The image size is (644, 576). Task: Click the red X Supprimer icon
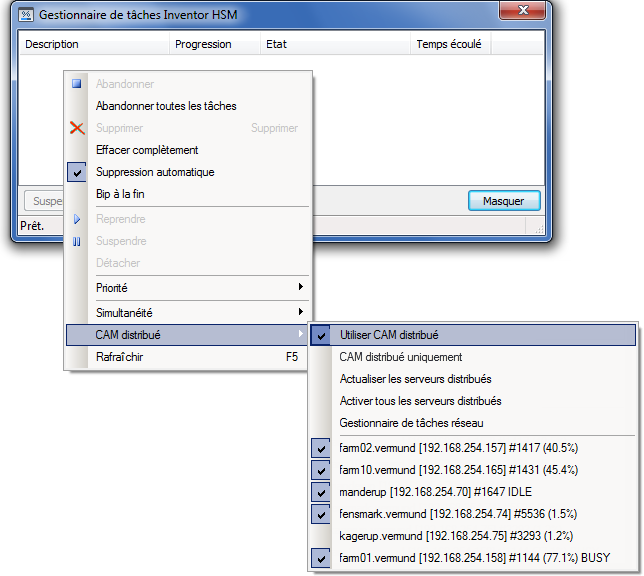click(x=77, y=128)
